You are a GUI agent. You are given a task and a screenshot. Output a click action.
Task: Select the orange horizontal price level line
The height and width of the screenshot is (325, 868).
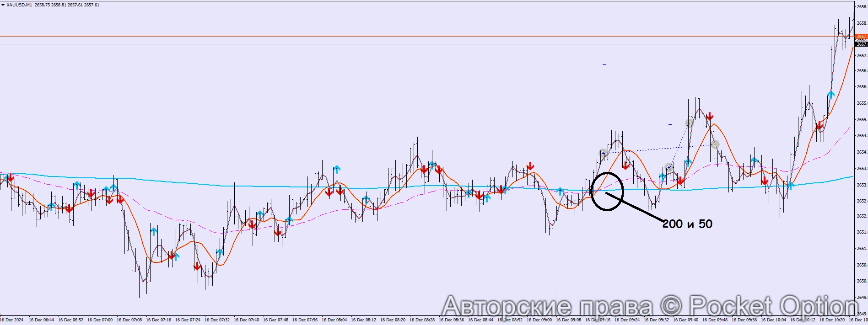(x=412, y=36)
